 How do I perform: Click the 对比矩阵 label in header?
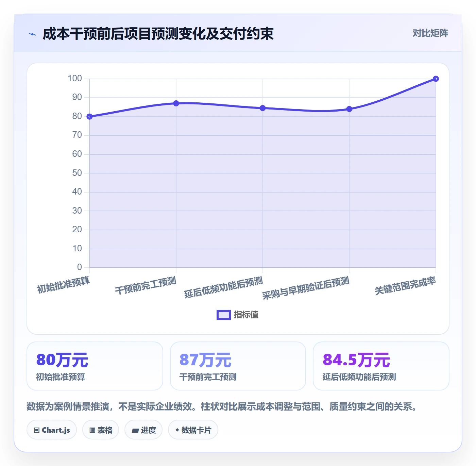pos(430,33)
